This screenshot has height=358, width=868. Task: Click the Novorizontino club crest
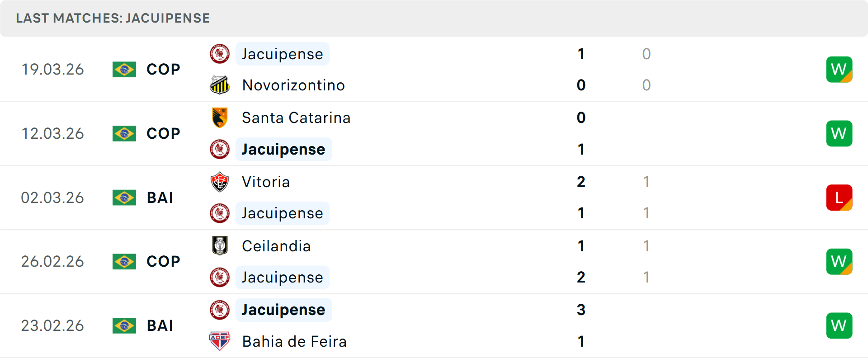pos(220,85)
